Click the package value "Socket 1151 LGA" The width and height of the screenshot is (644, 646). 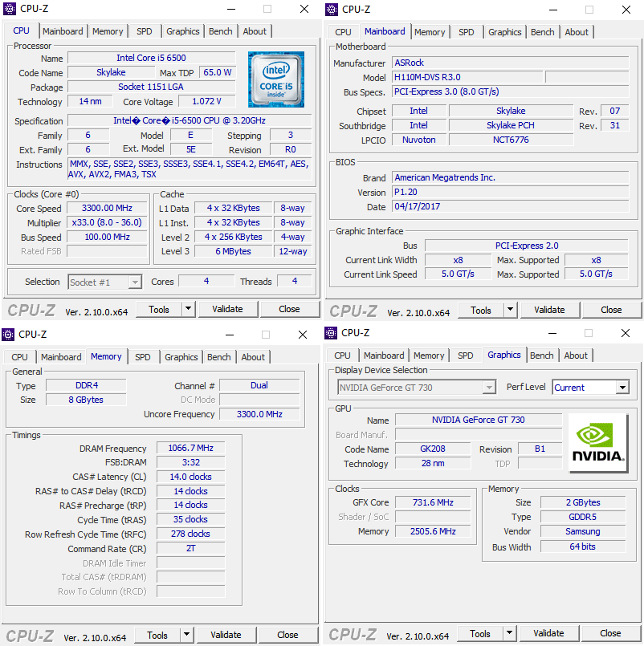point(151,87)
